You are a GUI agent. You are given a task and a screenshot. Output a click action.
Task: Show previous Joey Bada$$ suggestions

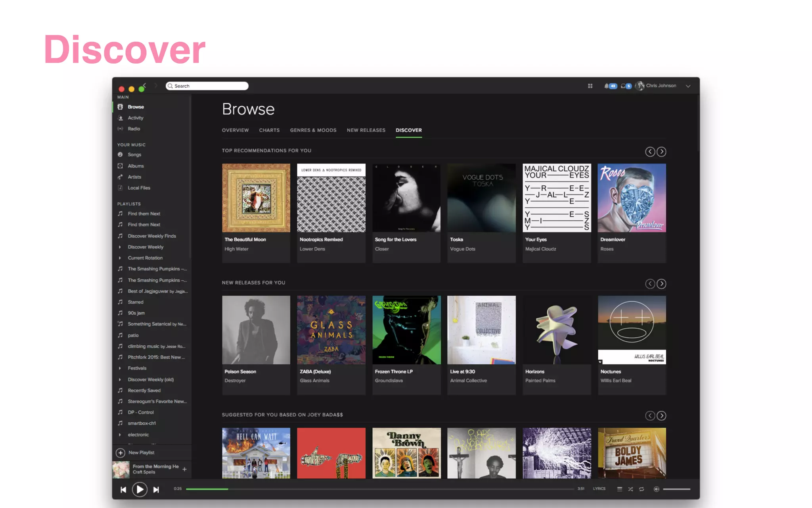[650, 416]
